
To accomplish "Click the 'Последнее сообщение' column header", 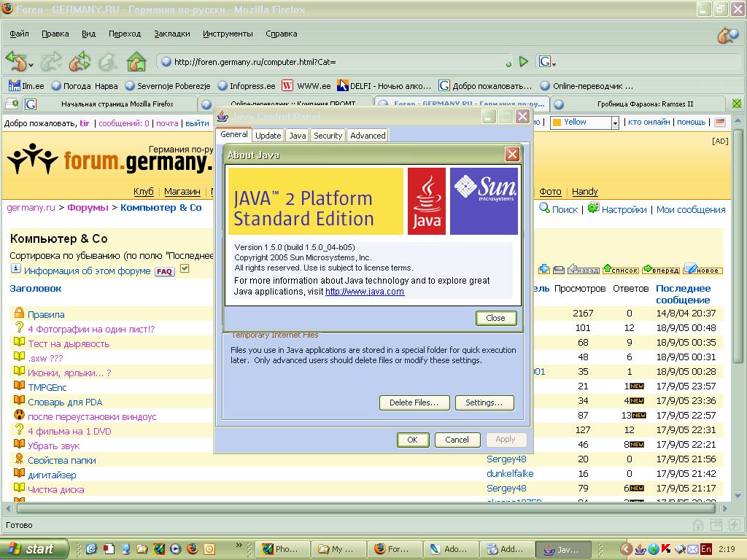I will 683,295.
